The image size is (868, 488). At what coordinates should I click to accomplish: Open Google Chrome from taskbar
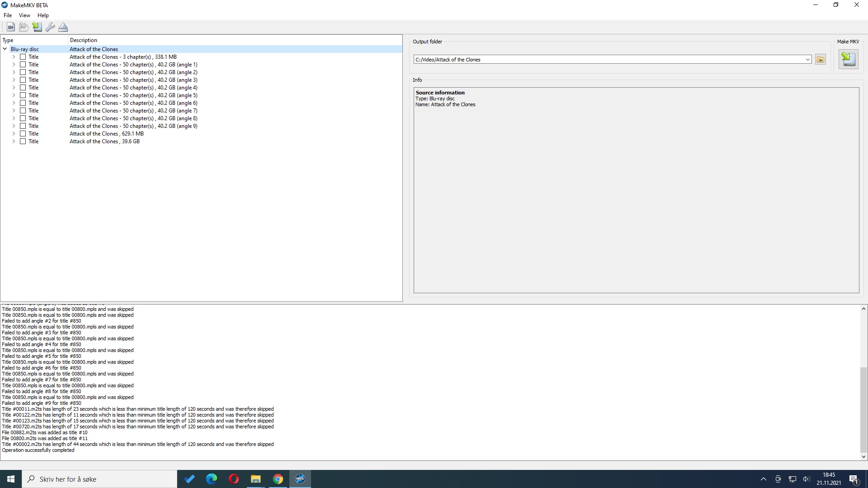(278, 479)
